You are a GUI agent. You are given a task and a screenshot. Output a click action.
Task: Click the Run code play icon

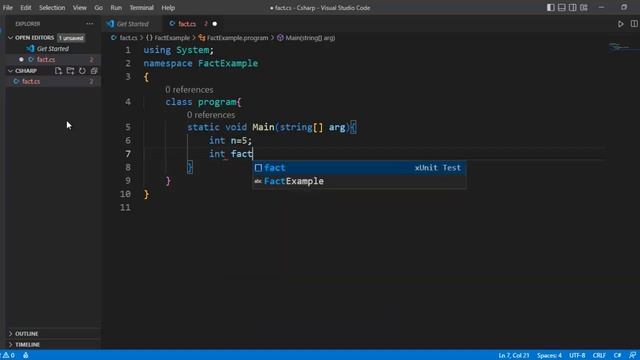click(x=620, y=24)
